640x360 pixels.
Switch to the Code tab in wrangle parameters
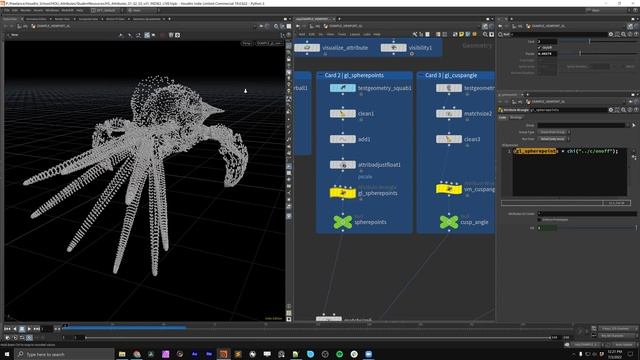(x=502, y=118)
